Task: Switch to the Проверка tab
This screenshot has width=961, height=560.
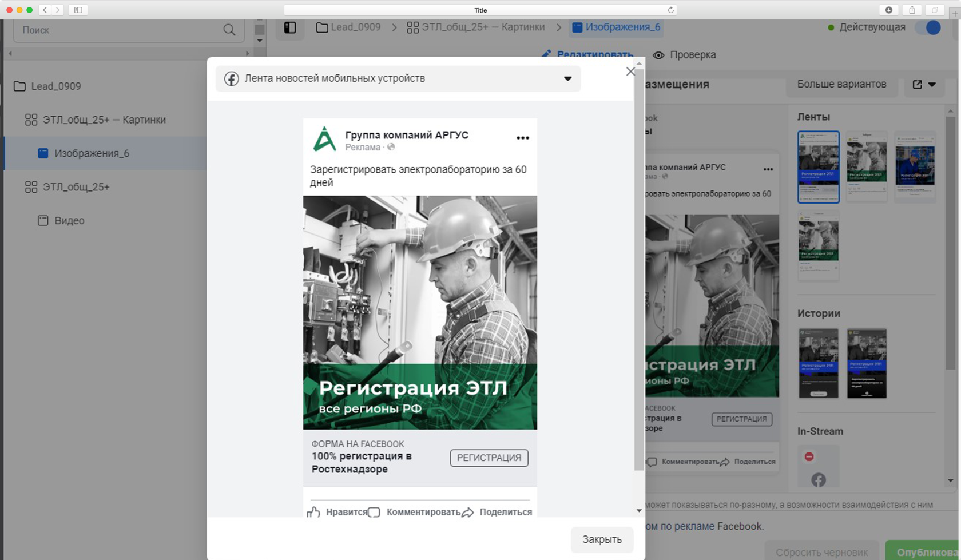Action: click(x=684, y=55)
